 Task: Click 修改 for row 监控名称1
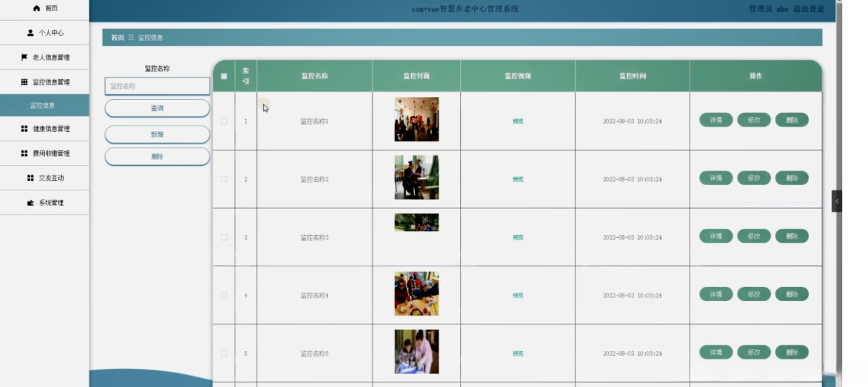754,120
